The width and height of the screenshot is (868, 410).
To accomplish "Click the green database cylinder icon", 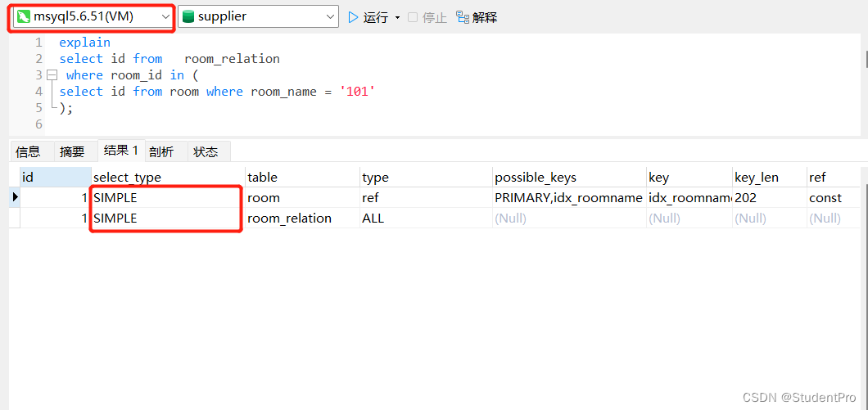I will (x=188, y=17).
